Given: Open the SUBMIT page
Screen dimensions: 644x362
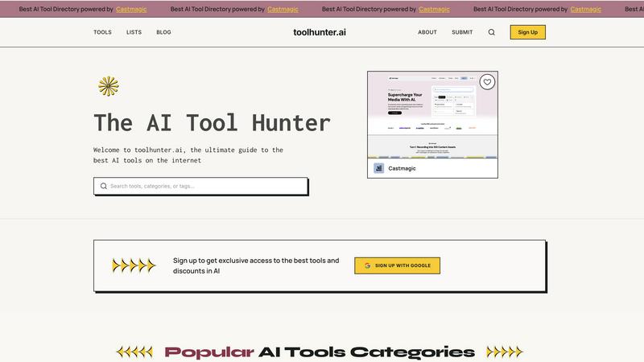Looking at the screenshot, I should (x=462, y=32).
